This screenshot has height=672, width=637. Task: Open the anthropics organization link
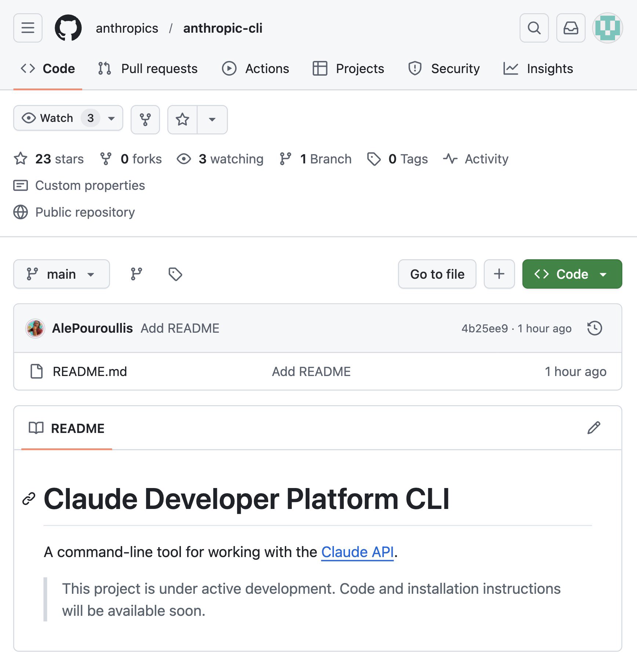(127, 28)
